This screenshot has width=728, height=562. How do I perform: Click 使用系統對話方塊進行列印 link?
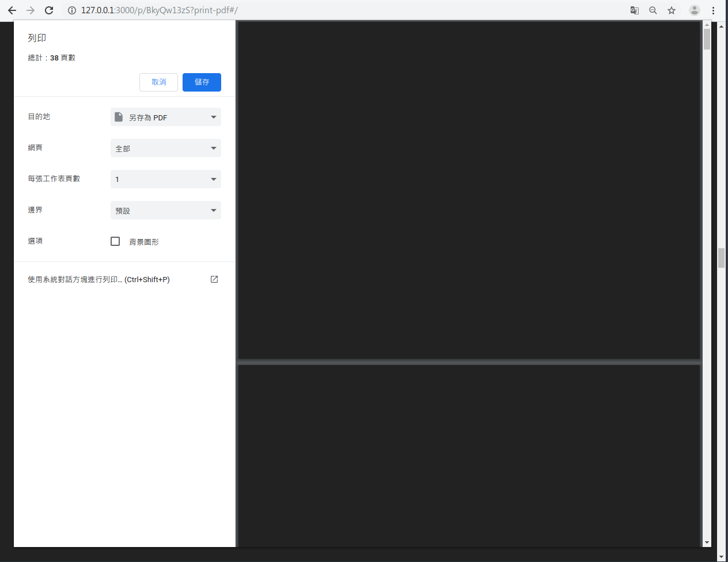point(98,279)
